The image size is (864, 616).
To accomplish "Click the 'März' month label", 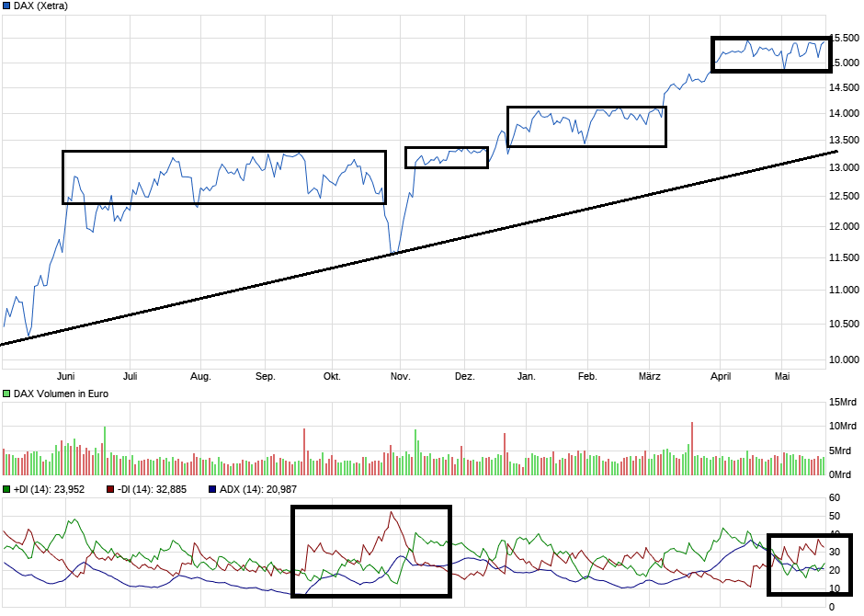I will [650, 376].
